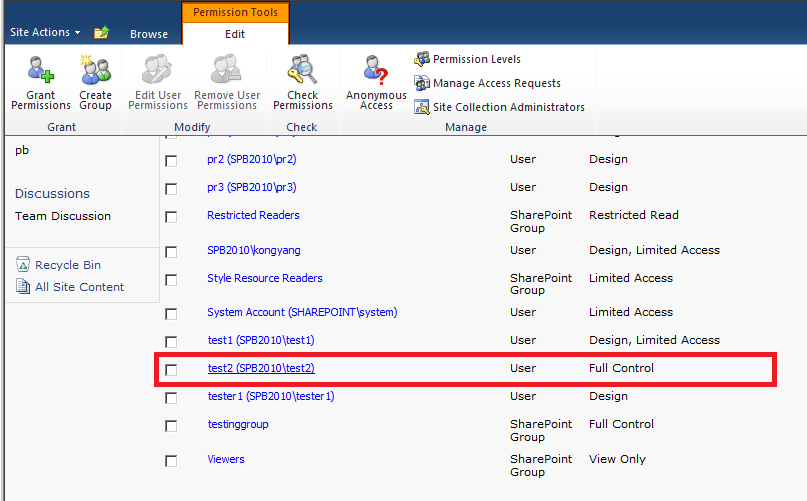Switch to the Browse tab
This screenshot has width=807, height=501.
149,34
